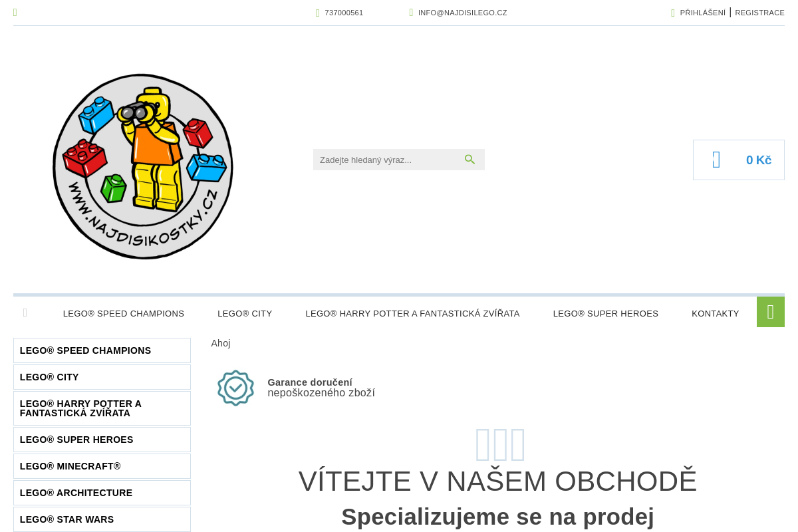Open LEGO® Super Heroes in top navigation
This screenshot has width=798, height=532.
pos(606,313)
